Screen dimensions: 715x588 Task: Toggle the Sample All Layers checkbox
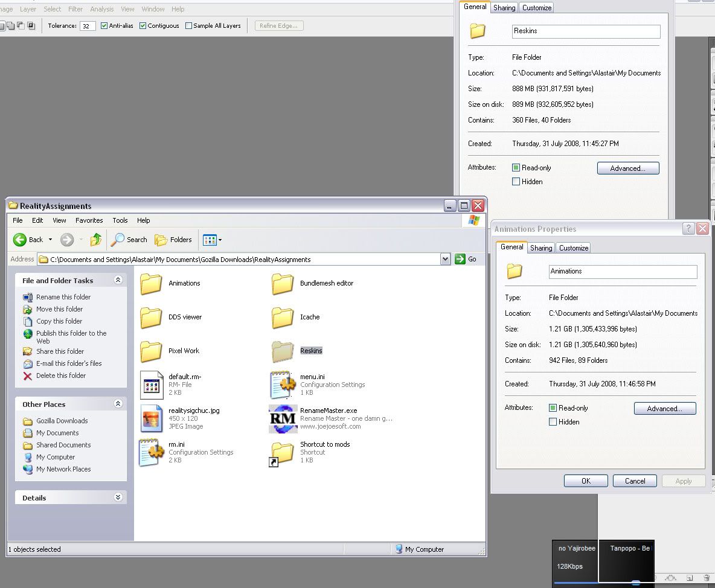click(x=189, y=26)
